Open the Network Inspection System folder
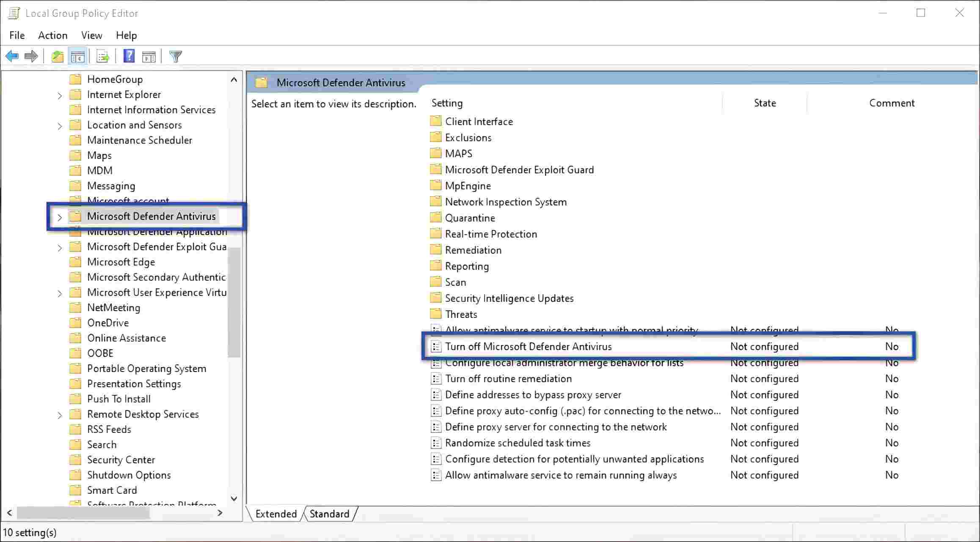The image size is (980, 542). coord(506,202)
